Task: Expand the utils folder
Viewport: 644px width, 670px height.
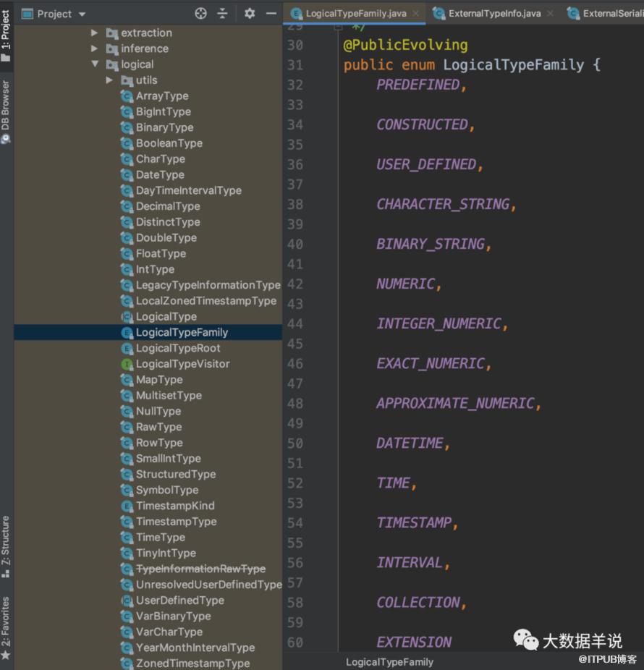Action: 109,80
